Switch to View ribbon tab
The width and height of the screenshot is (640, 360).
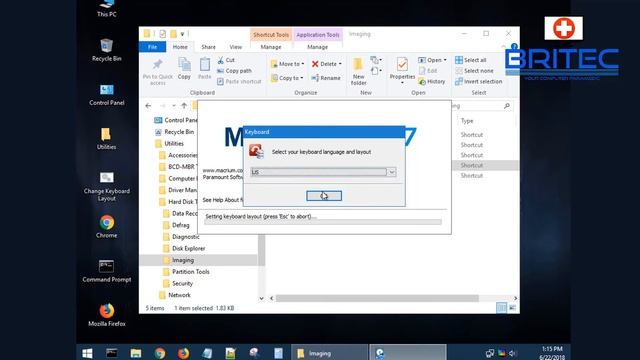236,47
